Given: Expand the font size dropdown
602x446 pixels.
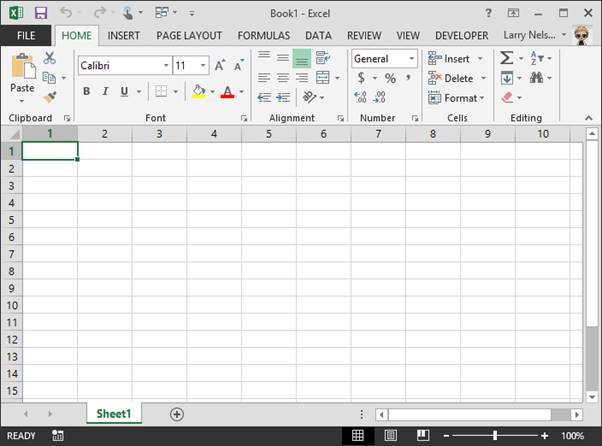Looking at the screenshot, I should click(x=203, y=65).
